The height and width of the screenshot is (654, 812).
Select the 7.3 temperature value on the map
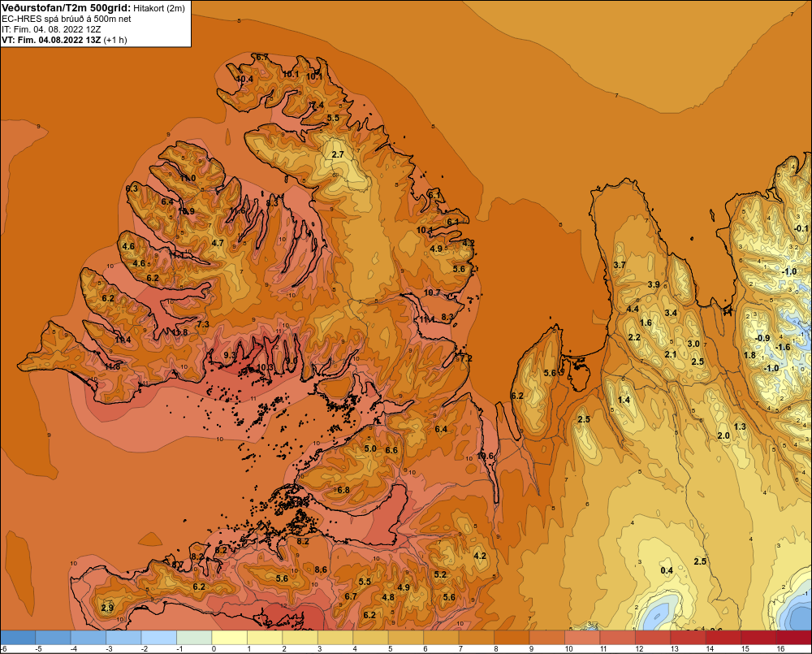click(203, 324)
